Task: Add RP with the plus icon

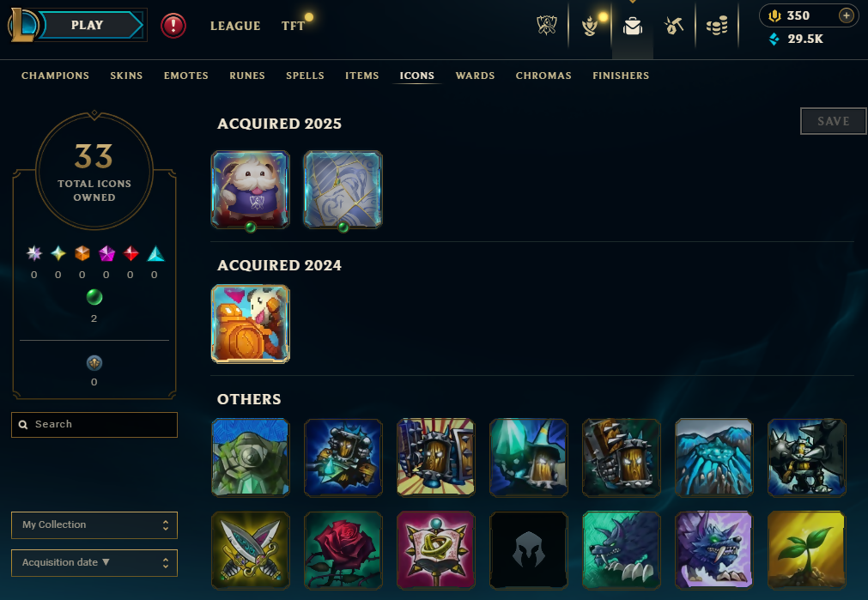Action: [x=846, y=15]
